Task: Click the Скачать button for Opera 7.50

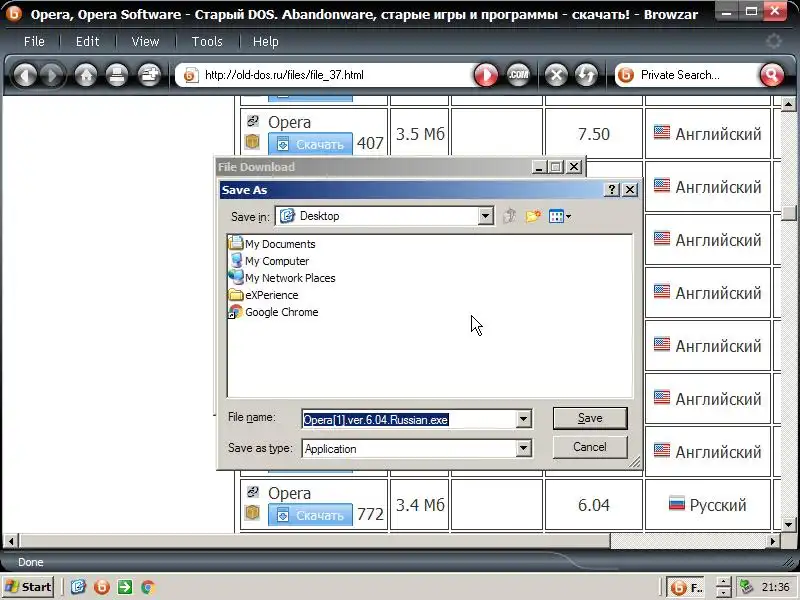Action: (x=310, y=144)
